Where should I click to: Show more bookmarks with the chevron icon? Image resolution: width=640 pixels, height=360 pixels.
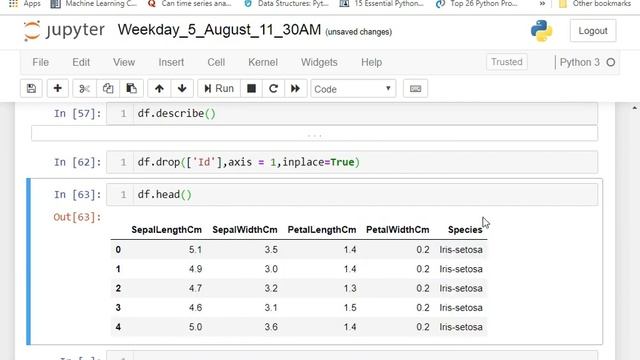[x=542, y=4]
